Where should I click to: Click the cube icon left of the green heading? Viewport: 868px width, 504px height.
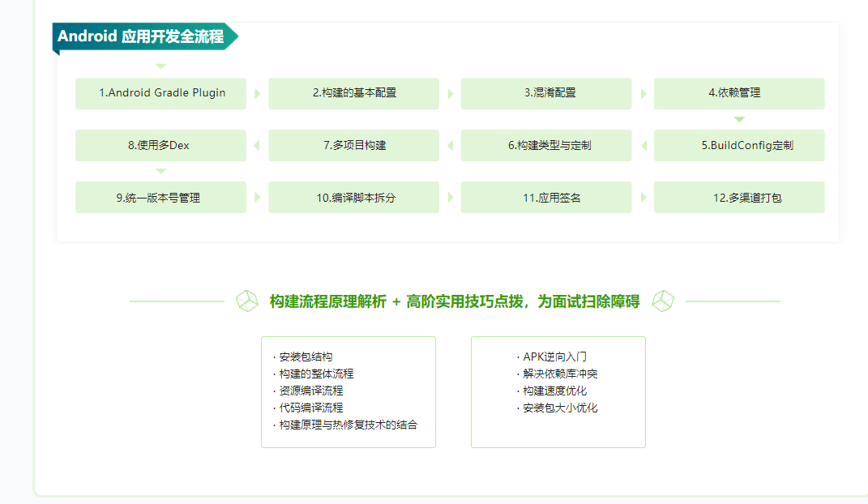pos(247,301)
